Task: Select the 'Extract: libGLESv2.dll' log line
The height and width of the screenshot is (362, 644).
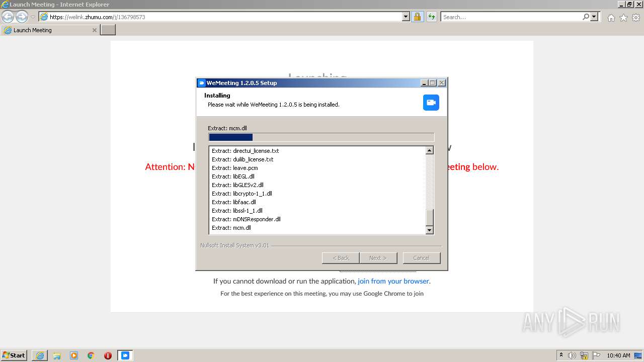Action: point(237,185)
